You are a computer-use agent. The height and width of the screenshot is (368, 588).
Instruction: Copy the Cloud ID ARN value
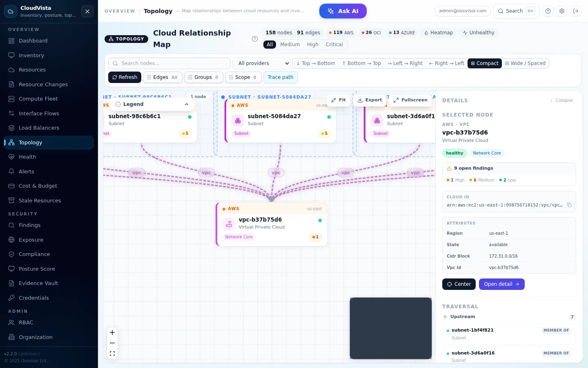click(x=569, y=205)
